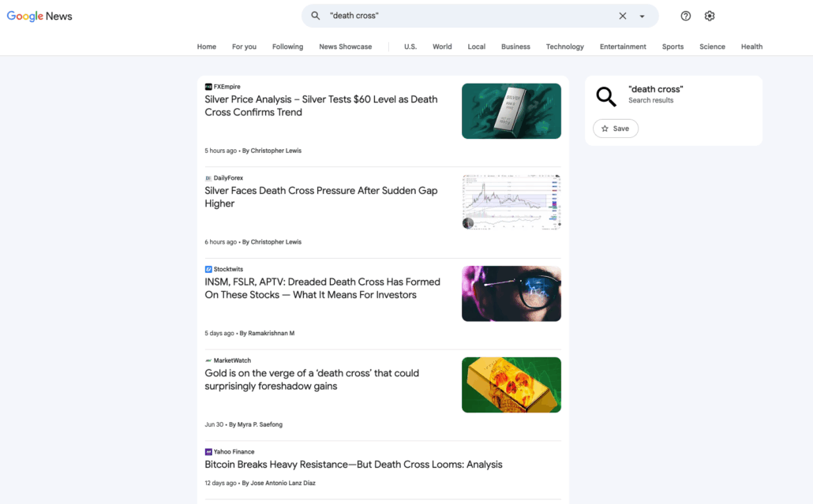Click the Stocktwits source name
This screenshot has width=813, height=504.
tap(228, 269)
